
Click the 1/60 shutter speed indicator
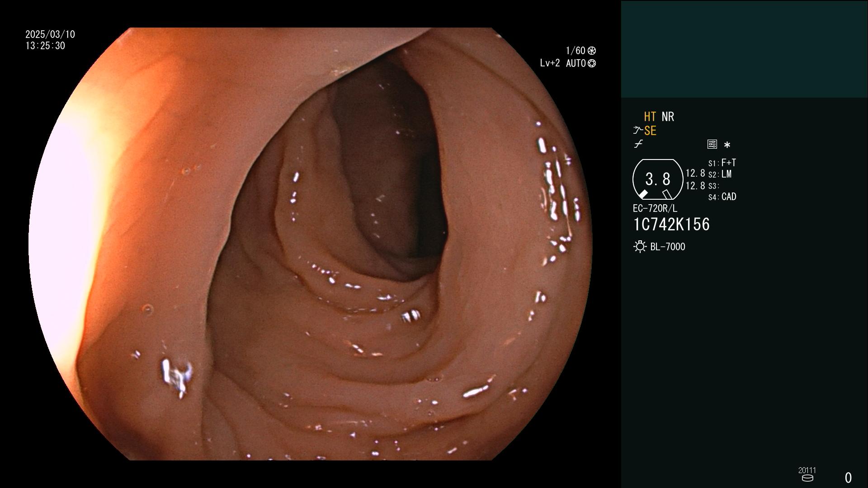(575, 51)
